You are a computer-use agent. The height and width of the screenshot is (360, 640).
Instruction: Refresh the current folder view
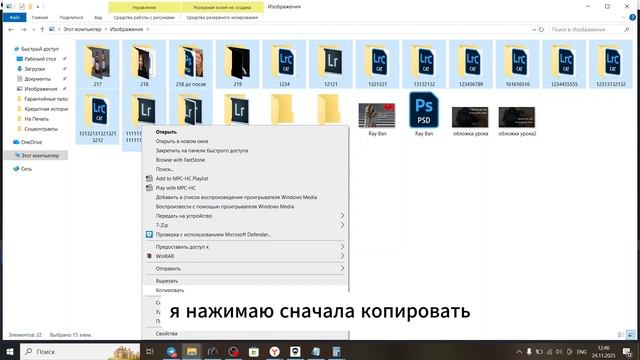coord(542,29)
